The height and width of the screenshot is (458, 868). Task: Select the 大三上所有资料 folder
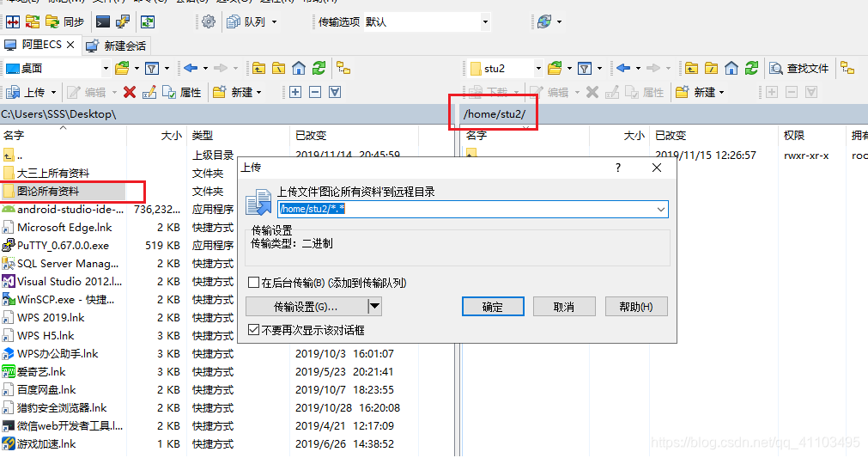[x=53, y=174]
